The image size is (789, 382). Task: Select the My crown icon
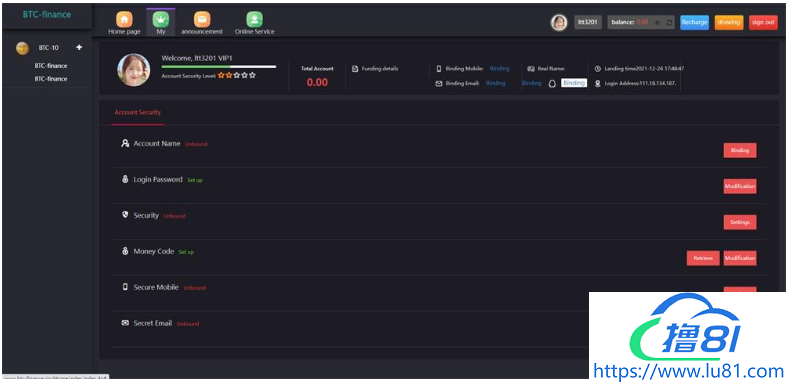(161, 20)
